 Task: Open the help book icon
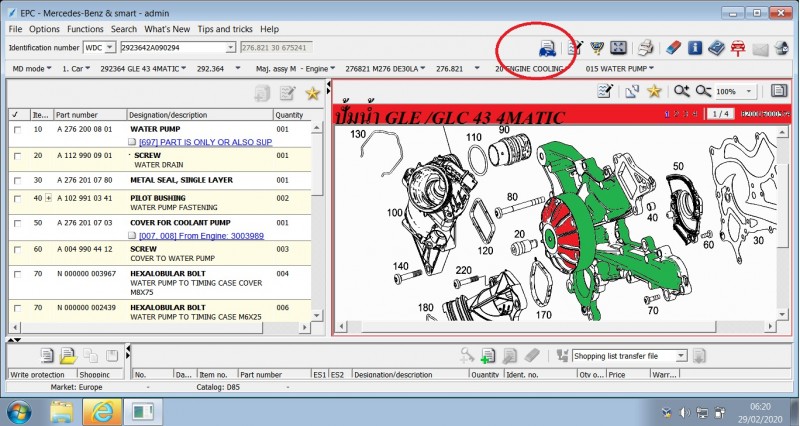point(716,48)
